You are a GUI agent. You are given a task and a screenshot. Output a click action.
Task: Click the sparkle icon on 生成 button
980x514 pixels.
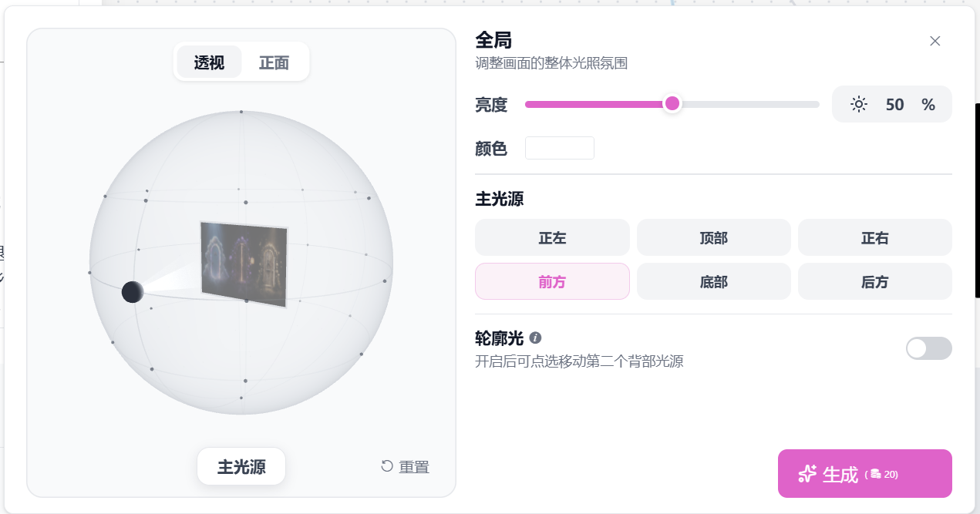(807, 474)
